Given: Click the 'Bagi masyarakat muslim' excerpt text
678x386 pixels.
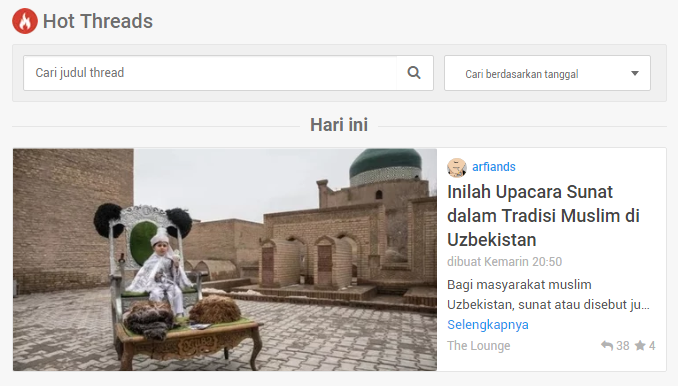Looking at the screenshot, I should coord(548,295).
